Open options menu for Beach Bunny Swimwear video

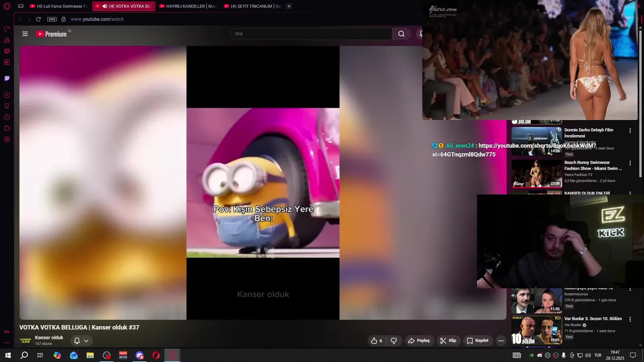click(x=630, y=163)
